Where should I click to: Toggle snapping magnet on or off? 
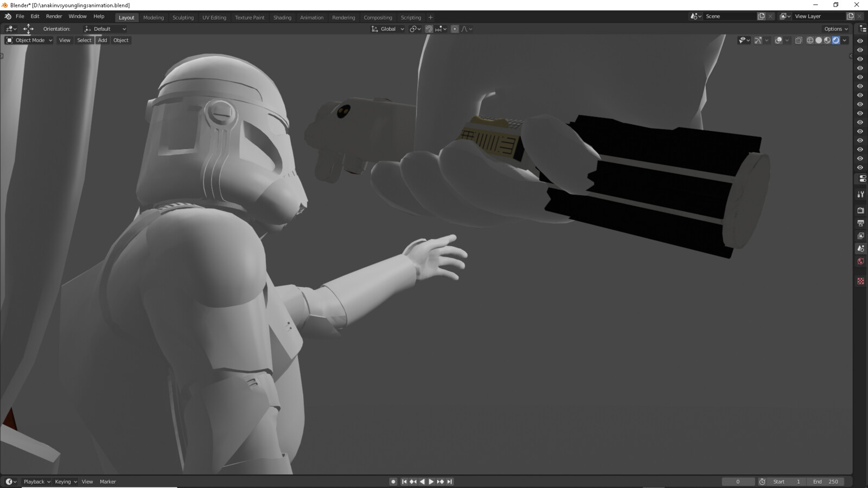coord(429,29)
